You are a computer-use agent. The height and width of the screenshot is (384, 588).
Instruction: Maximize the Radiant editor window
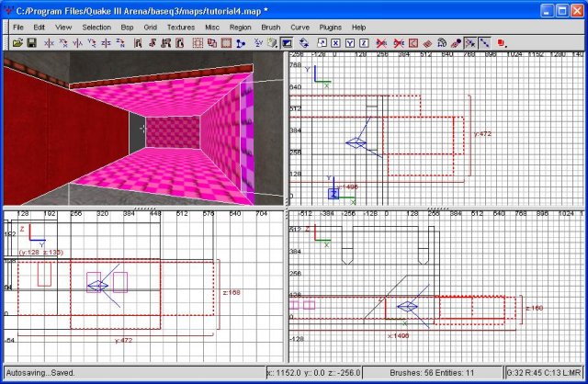(x=562, y=11)
